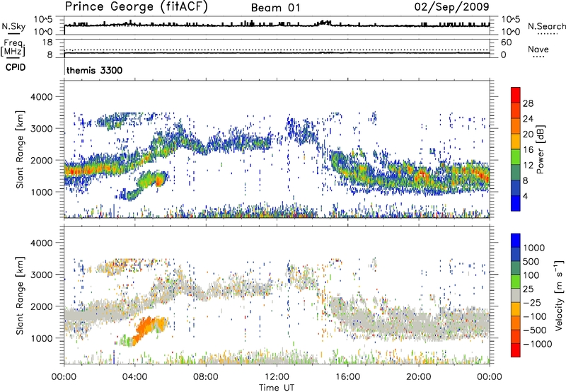Click the 'Power [dB]' colorbar title

point(540,149)
